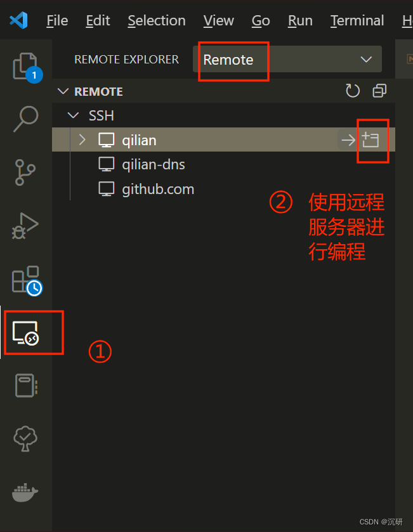Open the notebook-shaped activity bar icon

(x=26, y=386)
